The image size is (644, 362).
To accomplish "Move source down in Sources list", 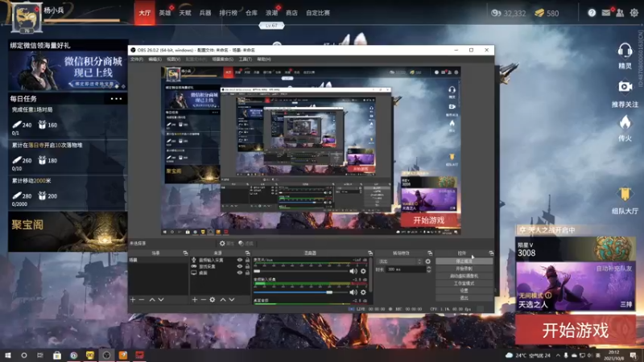I will (x=232, y=300).
